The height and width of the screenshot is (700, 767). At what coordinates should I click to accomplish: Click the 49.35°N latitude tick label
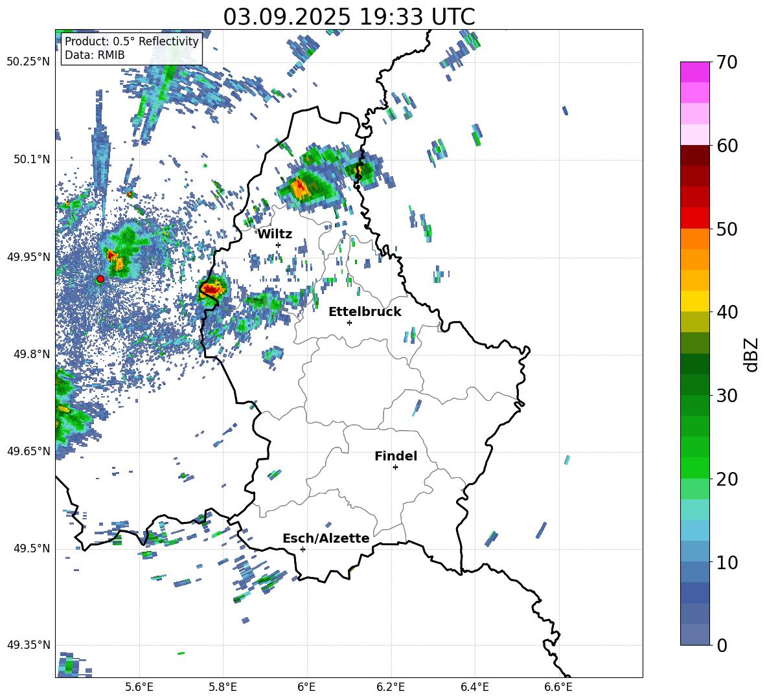tap(29, 645)
